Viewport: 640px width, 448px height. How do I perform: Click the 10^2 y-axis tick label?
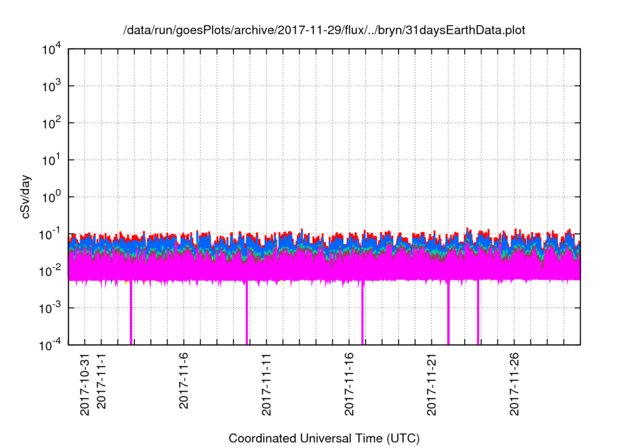[x=51, y=123]
